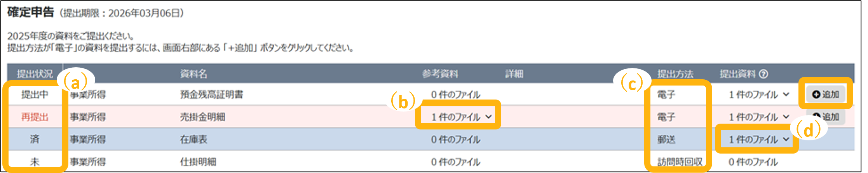This screenshot has width=868, height=173.
Task: Click the 提出方法 column header
Action: pyautogui.click(x=675, y=74)
